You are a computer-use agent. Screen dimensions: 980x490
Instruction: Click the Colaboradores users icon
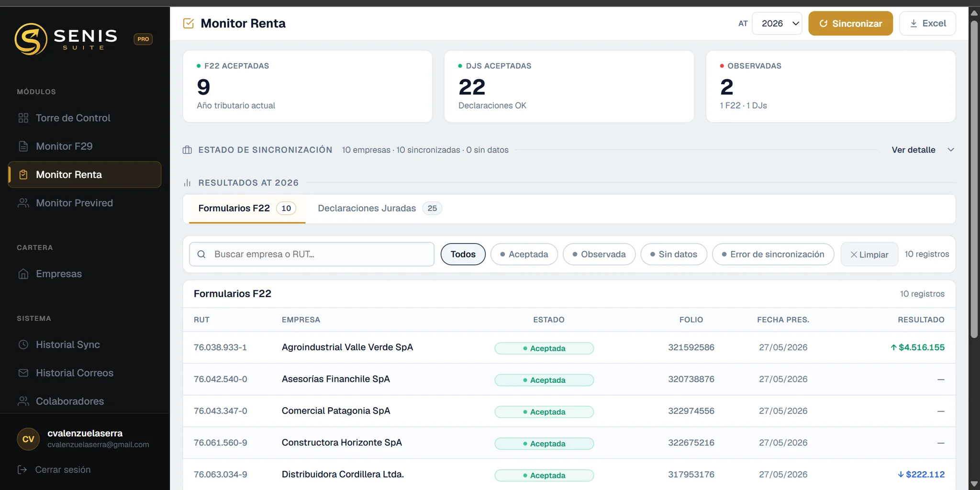click(x=23, y=401)
